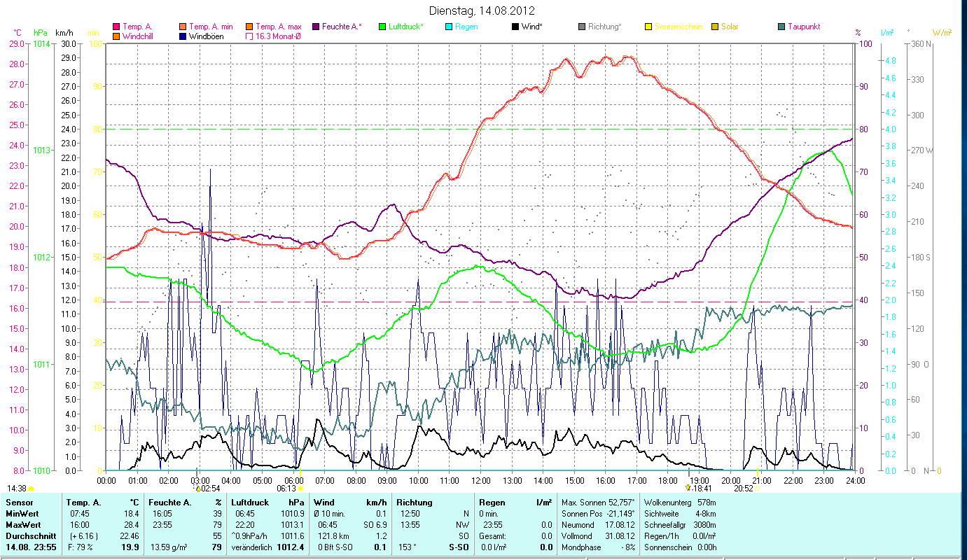Click the current temperature value 19.9
Viewport: 967px width, 560px height.
[130, 547]
